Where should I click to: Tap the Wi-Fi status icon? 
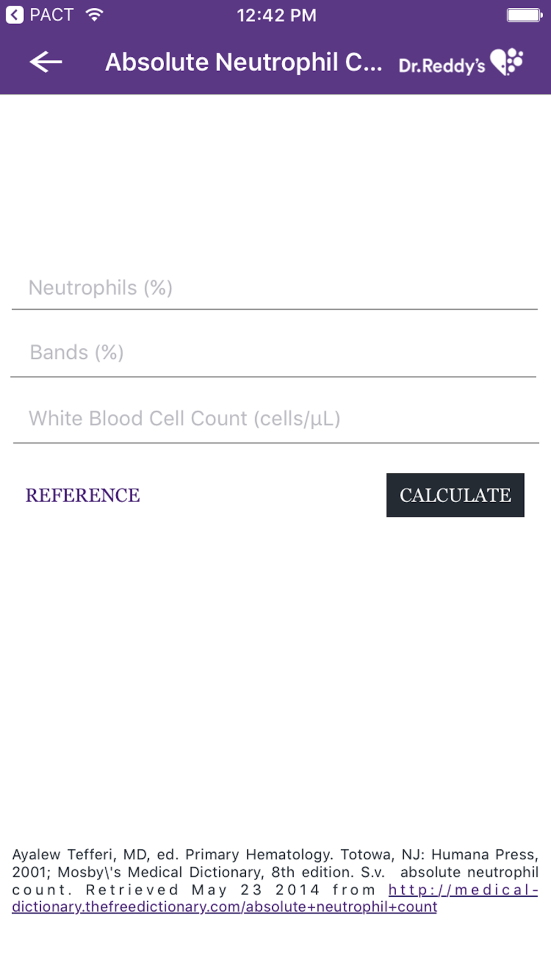[95, 15]
